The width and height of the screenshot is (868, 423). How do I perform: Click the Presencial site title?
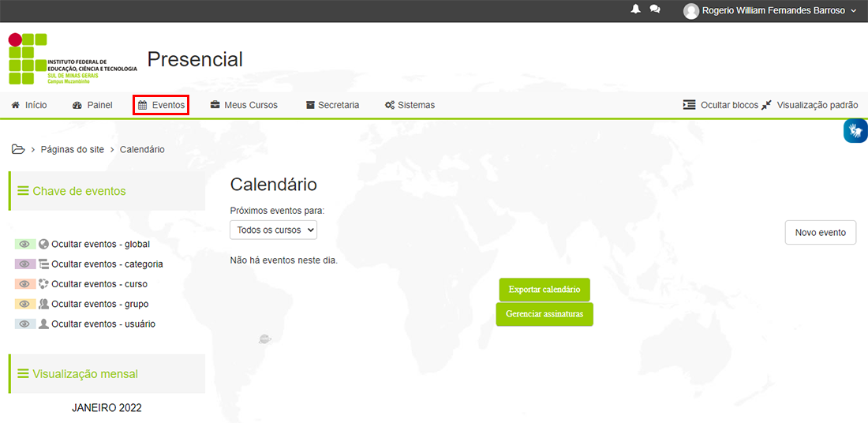[x=195, y=59]
